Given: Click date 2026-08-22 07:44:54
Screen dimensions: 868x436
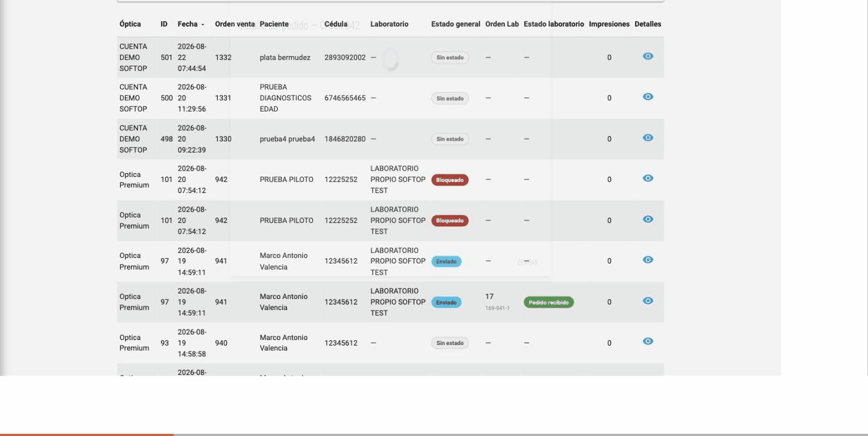Looking at the screenshot, I should tap(192, 58).
